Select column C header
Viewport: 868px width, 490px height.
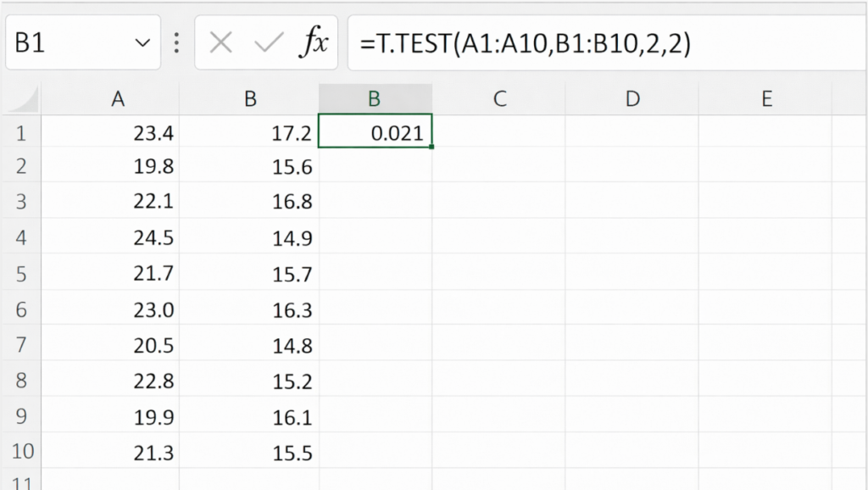(499, 99)
